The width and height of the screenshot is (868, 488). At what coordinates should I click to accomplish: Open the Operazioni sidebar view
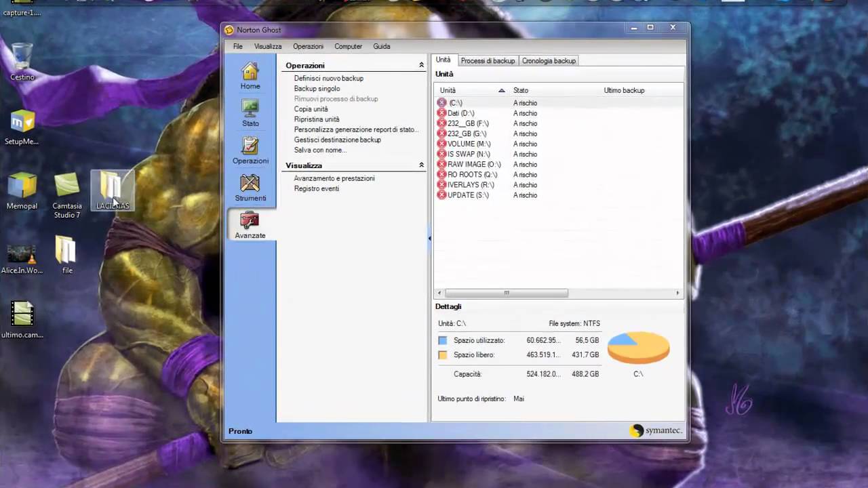[250, 151]
